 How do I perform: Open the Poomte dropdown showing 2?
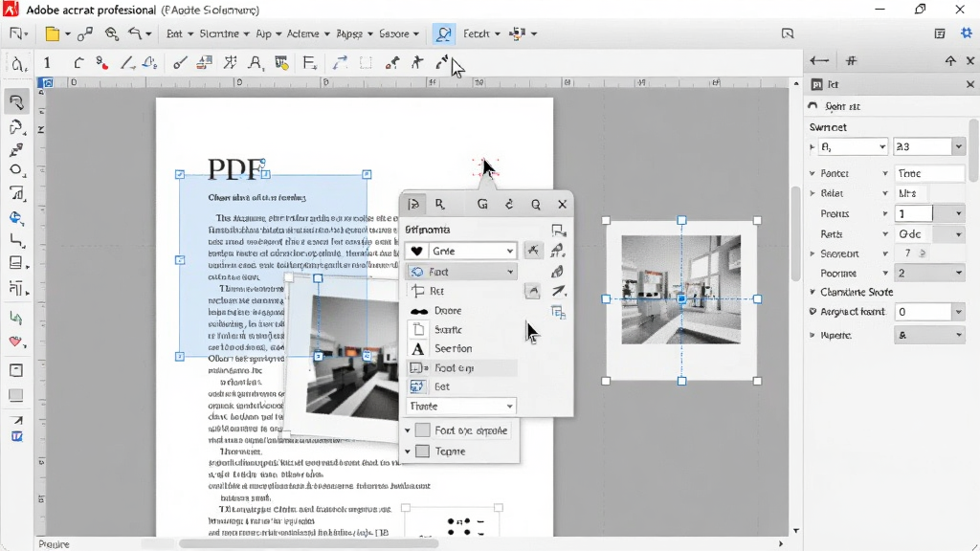(x=929, y=273)
